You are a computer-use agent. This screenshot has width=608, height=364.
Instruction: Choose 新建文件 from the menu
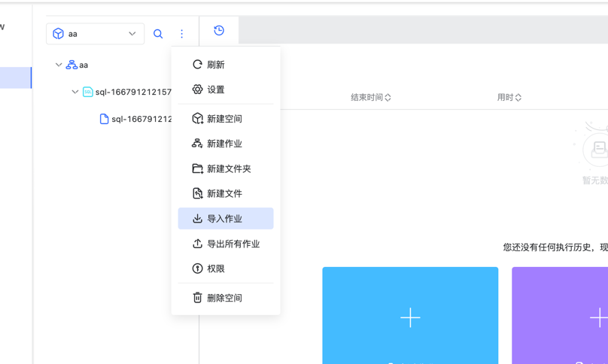click(226, 193)
